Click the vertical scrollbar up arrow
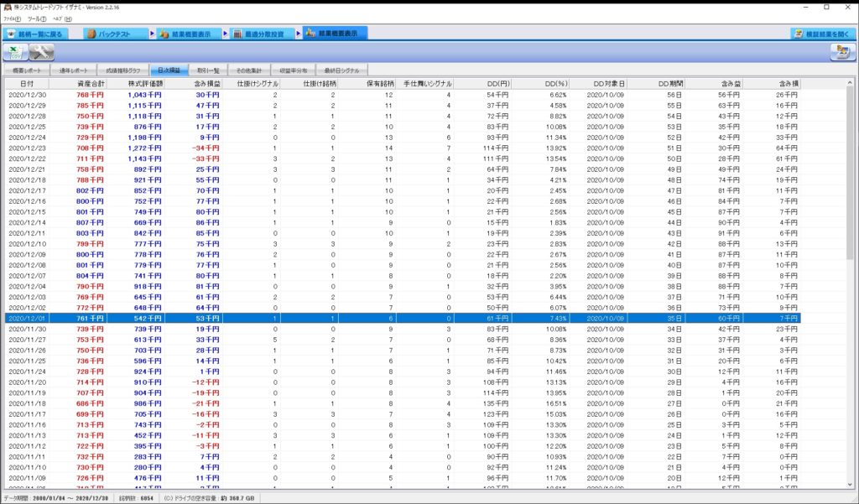This screenshot has height=504, width=859. pos(849,83)
